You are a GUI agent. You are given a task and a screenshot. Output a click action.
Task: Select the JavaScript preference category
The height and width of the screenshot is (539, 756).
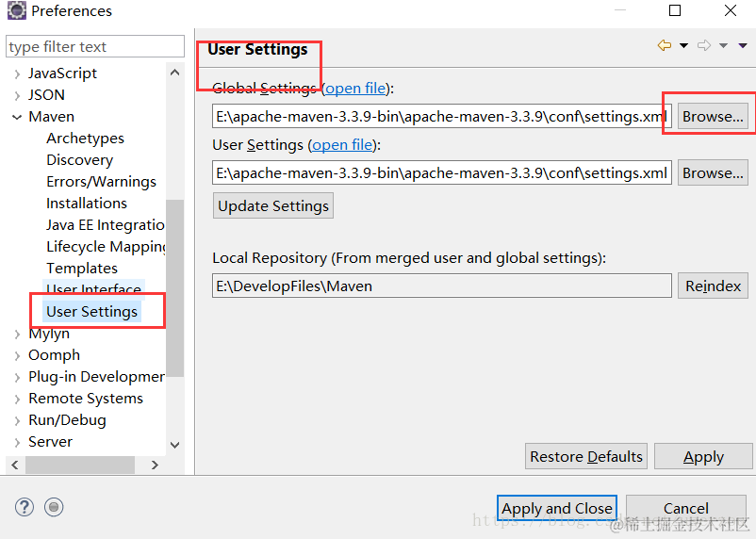[x=62, y=73]
